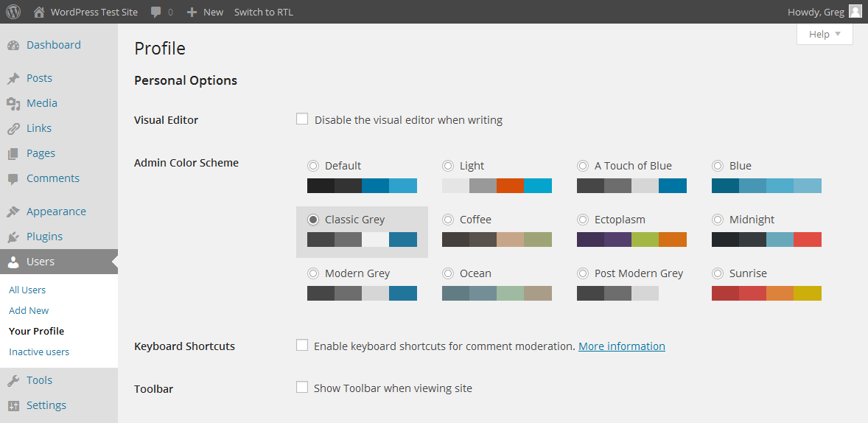The height and width of the screenshot is (423, 868).
Task: Go to All Users submenu item
Action: tap(27, 290)
